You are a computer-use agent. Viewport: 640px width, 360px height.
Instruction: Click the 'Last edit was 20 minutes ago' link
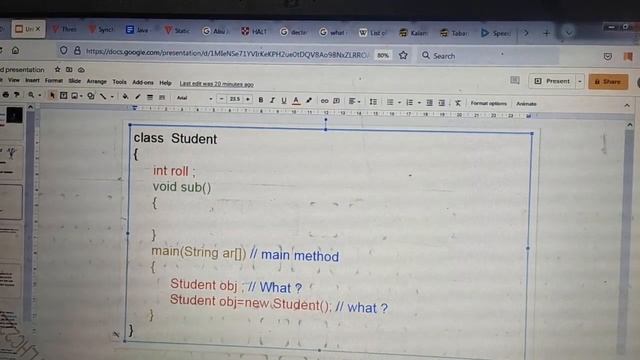pos(216,84)
